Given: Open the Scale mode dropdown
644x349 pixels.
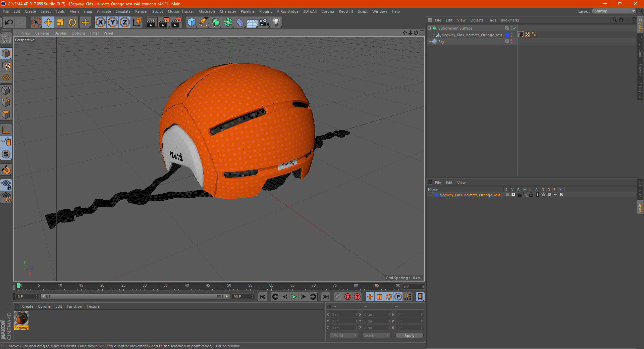Looking at the screenshot, I should [x=376, y=335].
